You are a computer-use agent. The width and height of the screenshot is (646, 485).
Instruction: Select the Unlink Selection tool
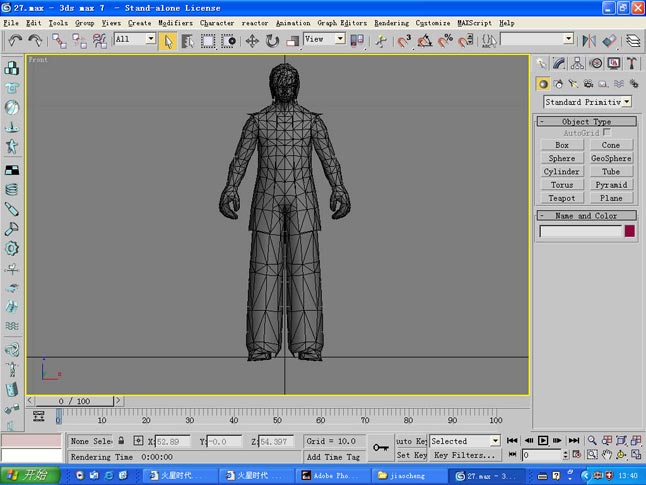[x=79, y=40]
